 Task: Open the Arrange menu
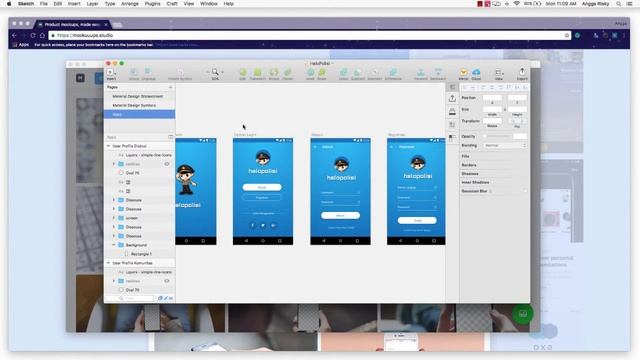click(130, 4)
